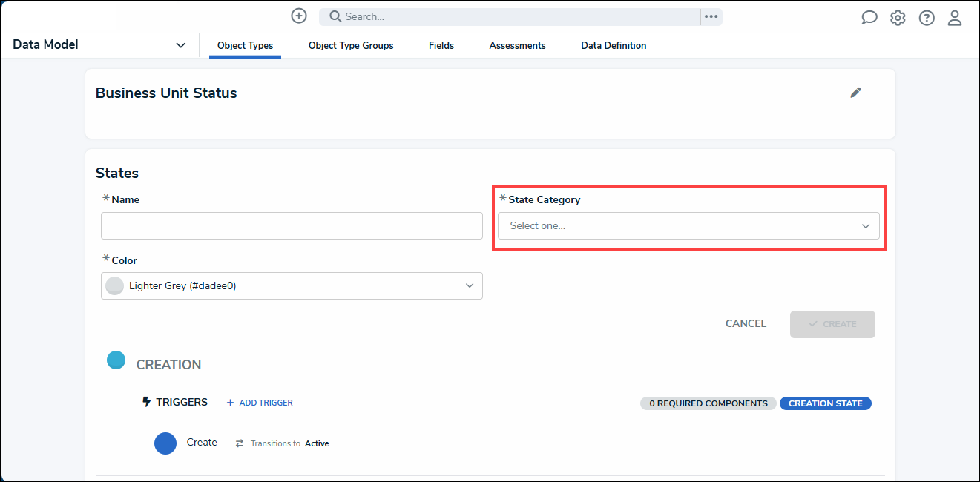Go to the Data Definition tab
The width and height of the screenshot is (980, 482).
(x=614, y=46)
